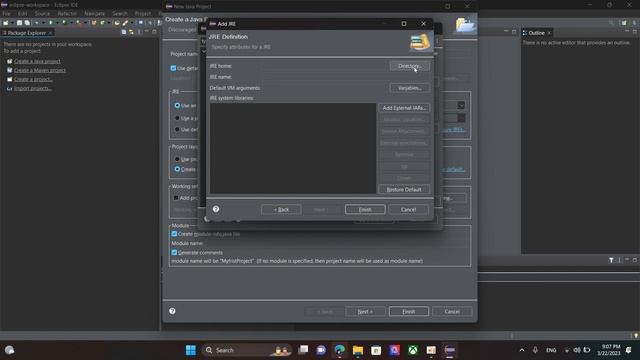
Task: Select 'Use default JRE' radio option
Action: tap(177, 129)
